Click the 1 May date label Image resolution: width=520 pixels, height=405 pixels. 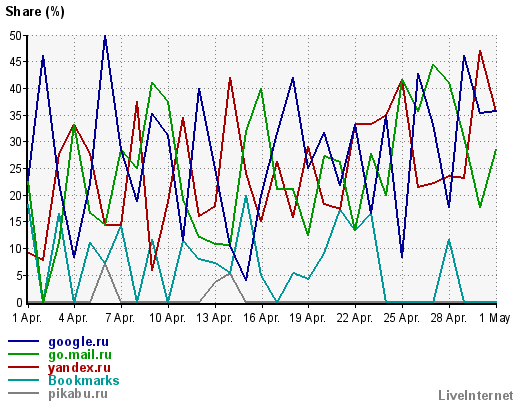pyautogui.click(x=495, y=318)
